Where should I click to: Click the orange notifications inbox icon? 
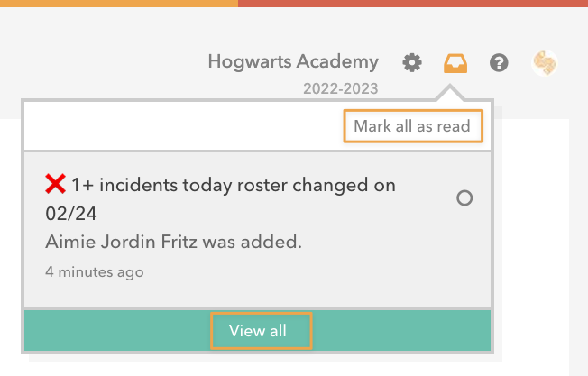coord(455,63)
